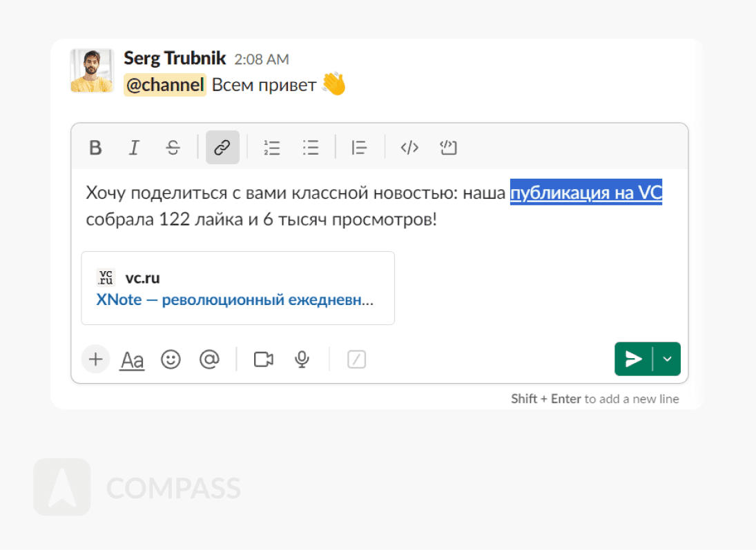Apply italic formatting
Image resolution: width=756 pixels, height=550 pixels.
point(134,147)
